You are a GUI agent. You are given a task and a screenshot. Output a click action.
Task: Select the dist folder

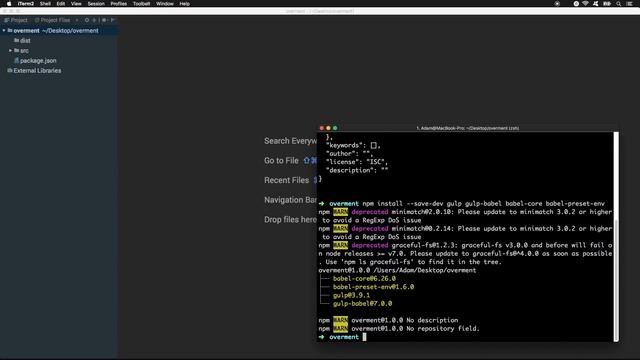(x=25, y=41)
